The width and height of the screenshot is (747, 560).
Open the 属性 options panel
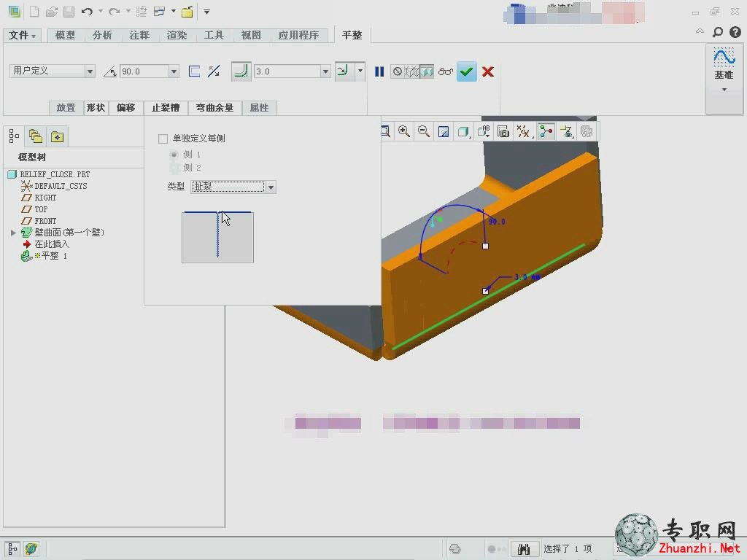pyautogui.click(x=259, y=108)
